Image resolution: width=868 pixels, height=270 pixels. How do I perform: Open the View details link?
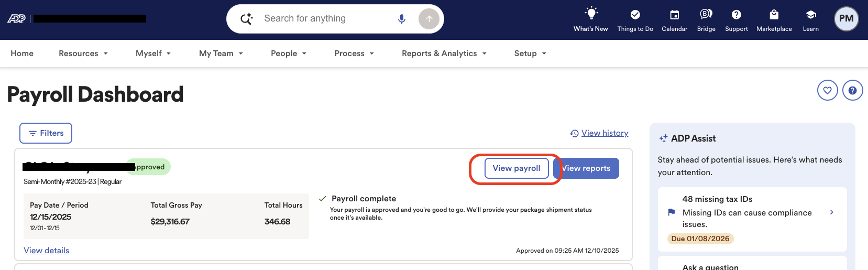pos(46,251)
